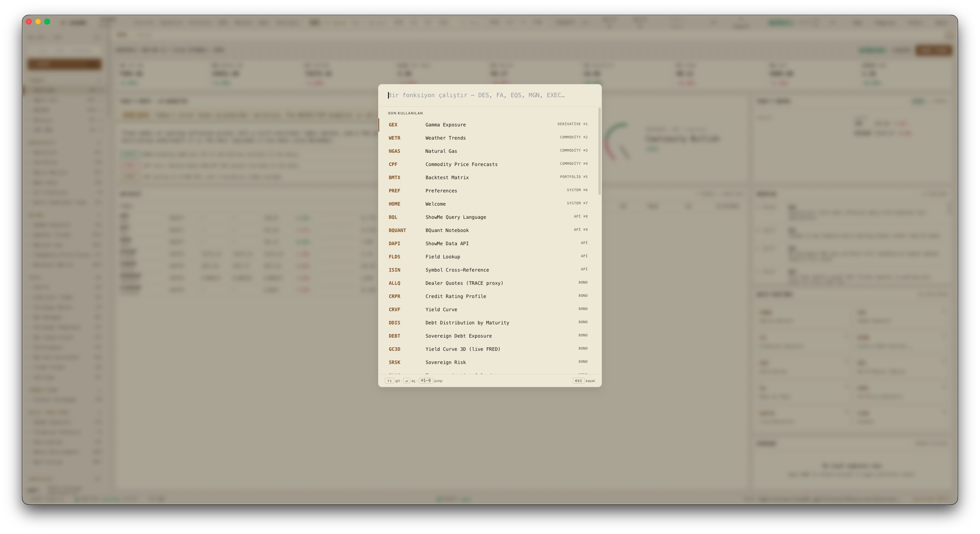This screenshot has width=980, height=534.
Task: Click the command palette scrollbar thumb
Action: (x=599, y=151)
